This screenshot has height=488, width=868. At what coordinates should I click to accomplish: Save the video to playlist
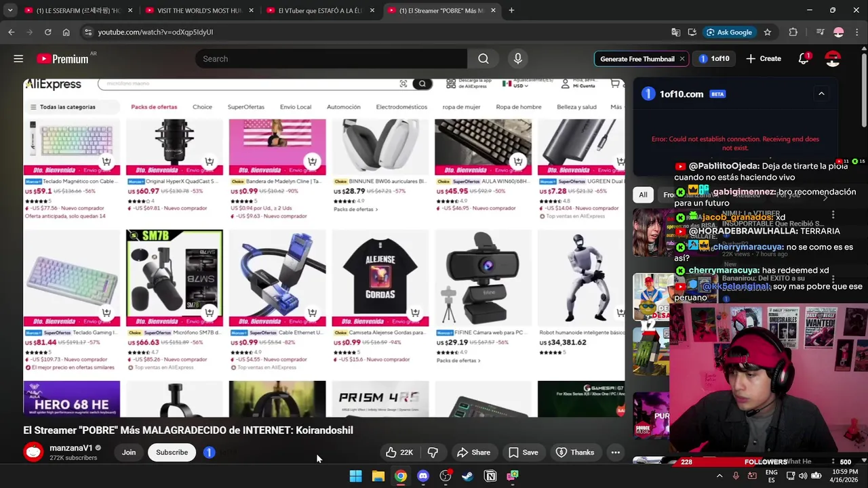pos(523,452)
